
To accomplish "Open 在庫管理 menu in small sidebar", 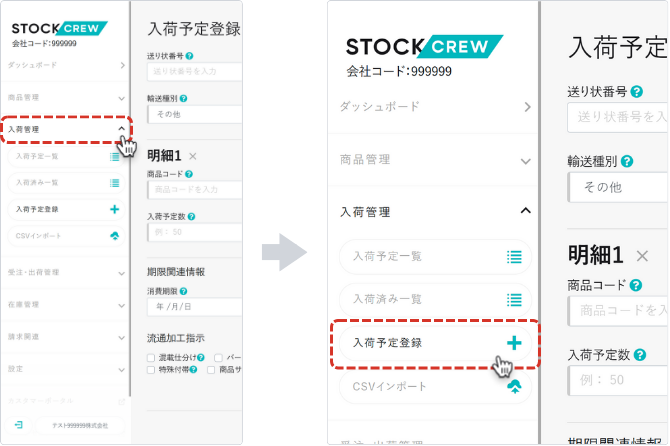I will (65, 304).
